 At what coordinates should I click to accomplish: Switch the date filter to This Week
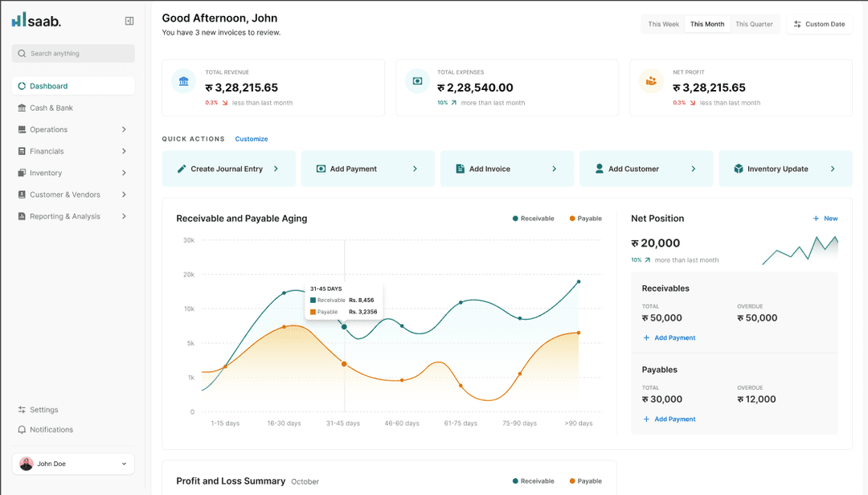pos(662,24)
